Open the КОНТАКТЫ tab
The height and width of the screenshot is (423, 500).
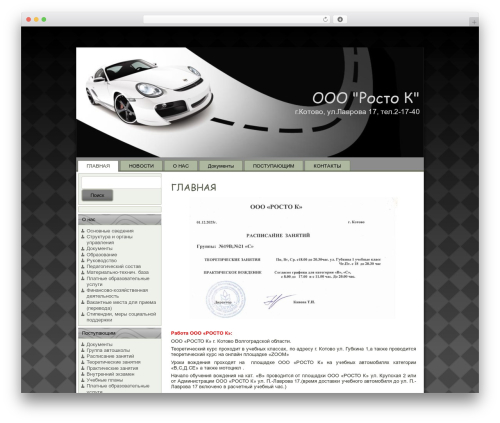pyautogui.click(x=327, y=166)
